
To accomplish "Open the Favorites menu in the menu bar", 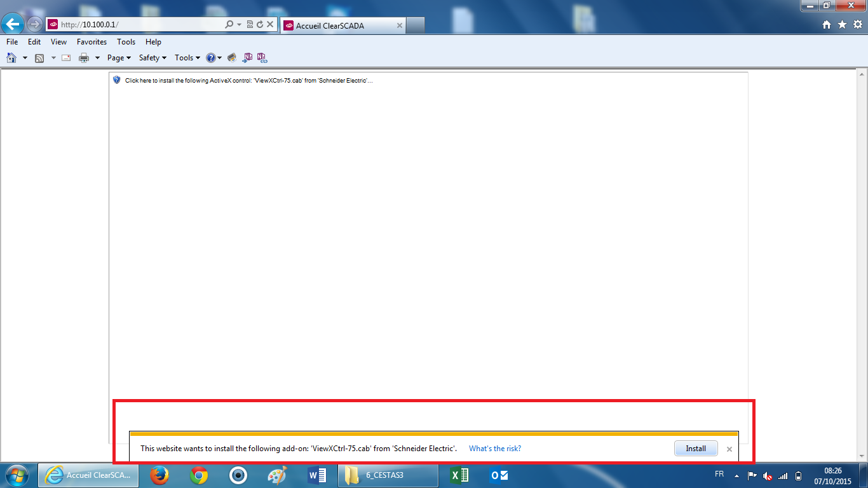I will (x=92, y=42).
